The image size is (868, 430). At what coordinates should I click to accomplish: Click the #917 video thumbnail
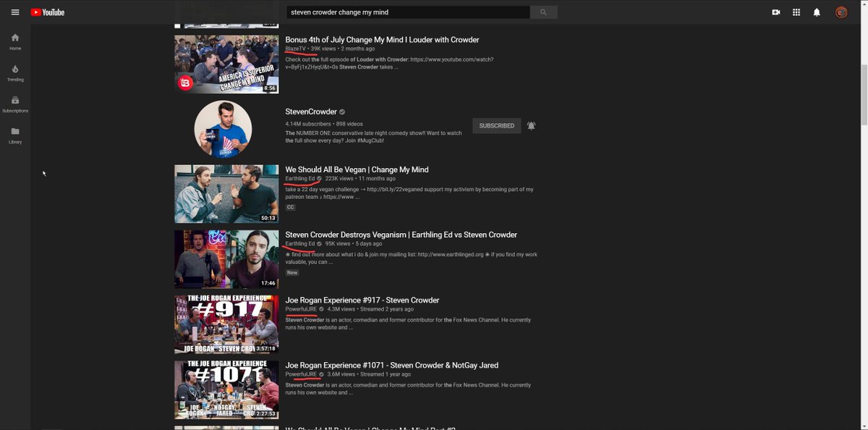(x=226, y=324)
